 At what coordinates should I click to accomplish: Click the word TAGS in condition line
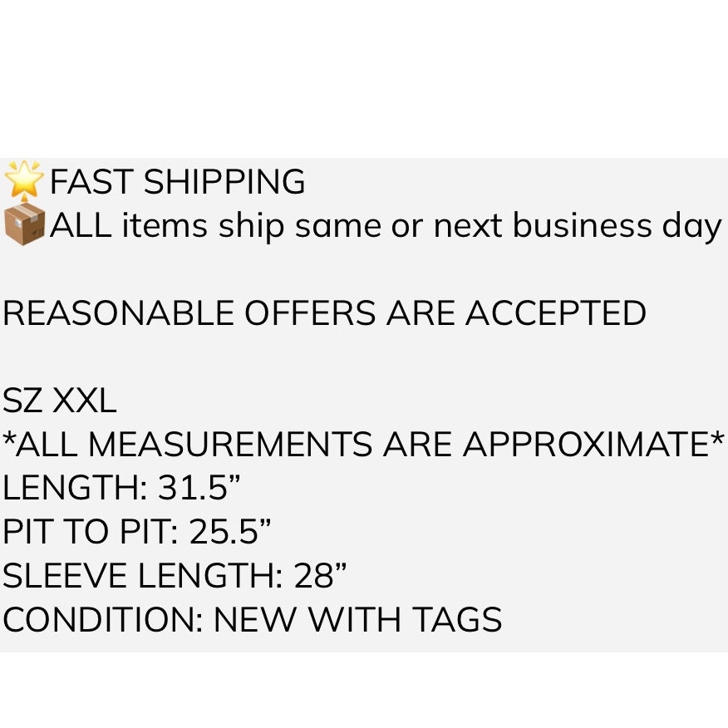457,619
